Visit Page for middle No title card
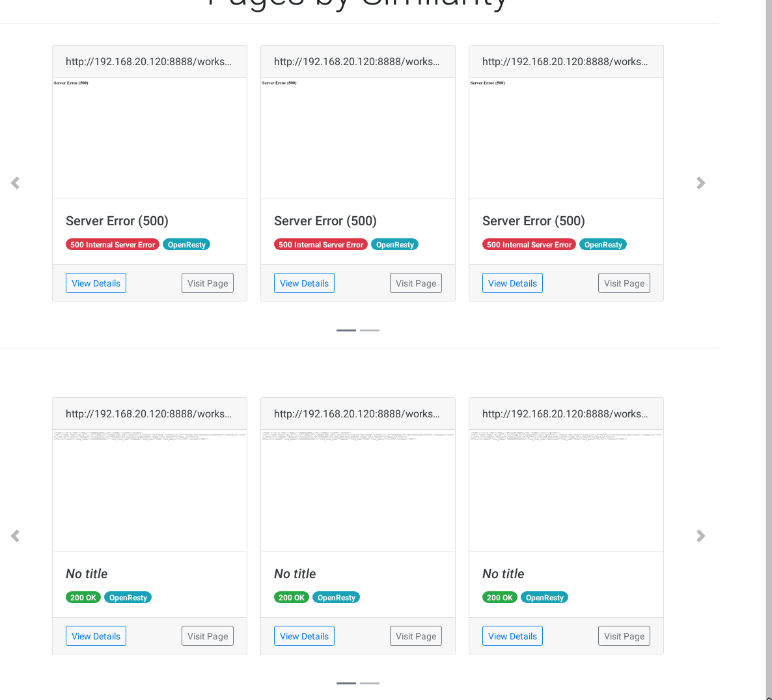 416,636
